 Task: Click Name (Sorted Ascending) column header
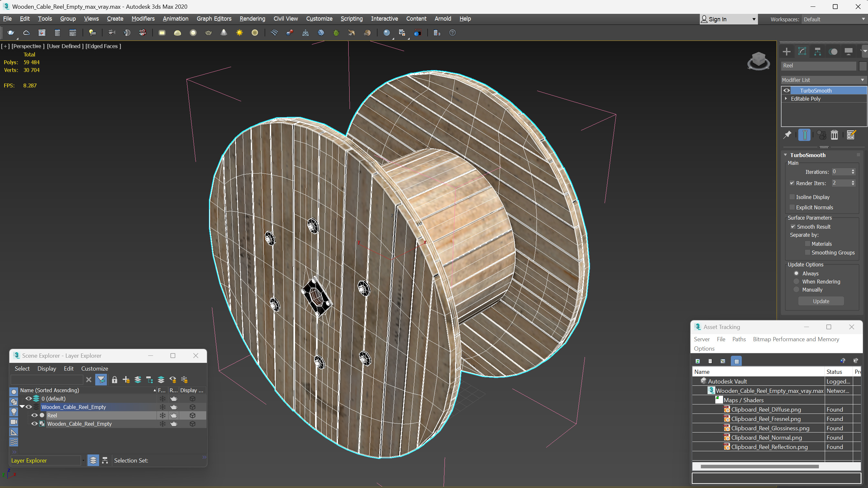[87, 390]
